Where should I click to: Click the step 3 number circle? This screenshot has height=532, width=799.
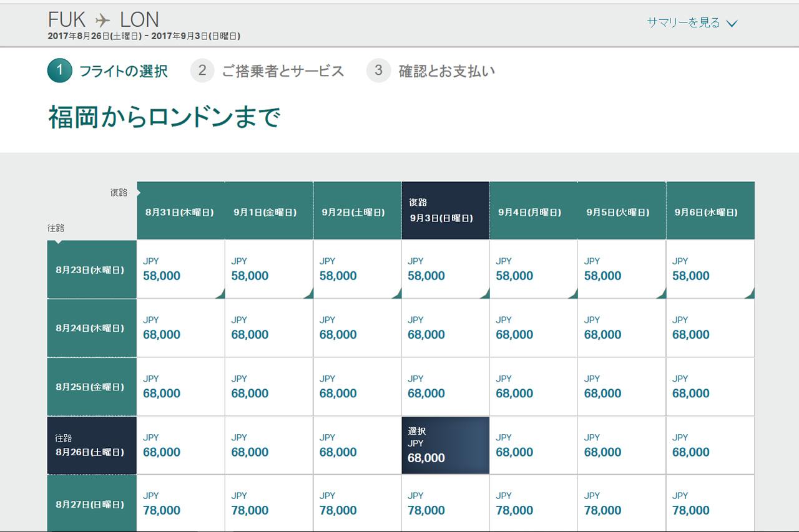coord(378,70)
